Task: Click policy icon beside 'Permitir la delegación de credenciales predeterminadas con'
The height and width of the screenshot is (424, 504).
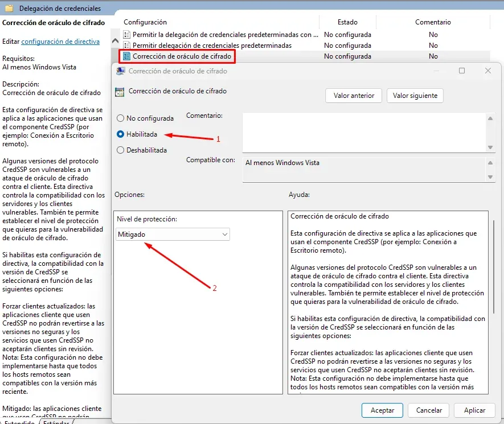Action: (127, 34)
